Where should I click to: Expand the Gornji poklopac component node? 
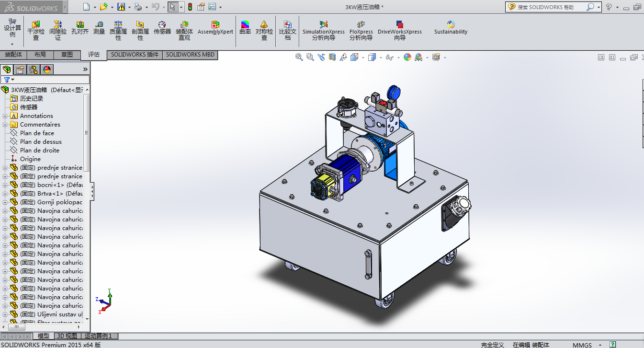coord(5,202)
